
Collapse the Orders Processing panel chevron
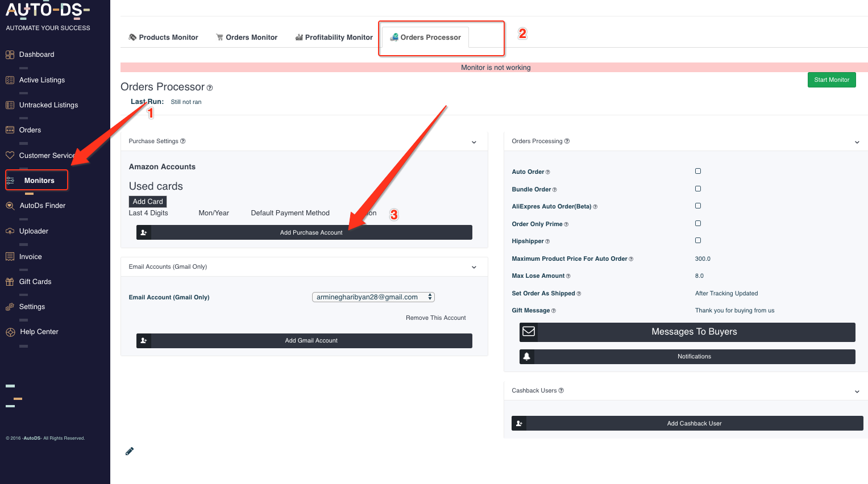pyautogui.click(x=857, y=142)
